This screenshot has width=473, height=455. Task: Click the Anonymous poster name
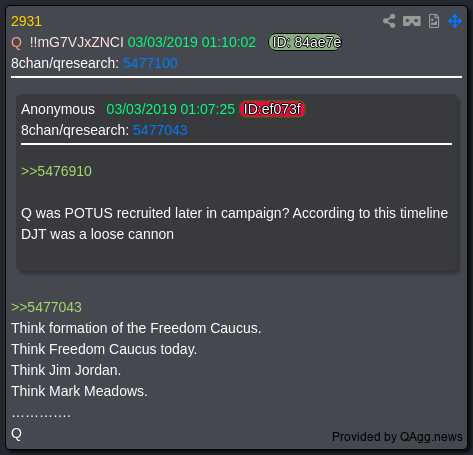tap(58, 109)
